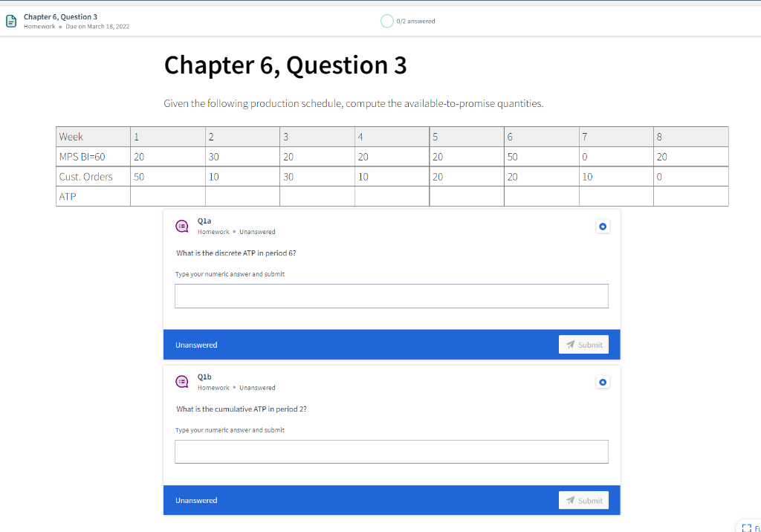Open the Chapter 6, Question 3 header link

click(x=60, y=16)
